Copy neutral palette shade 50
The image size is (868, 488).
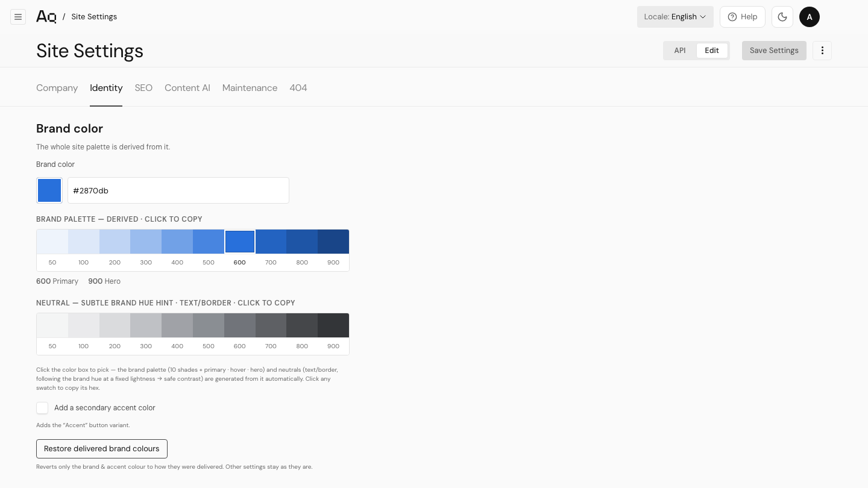pyautogui.click(x=52, y=325)
